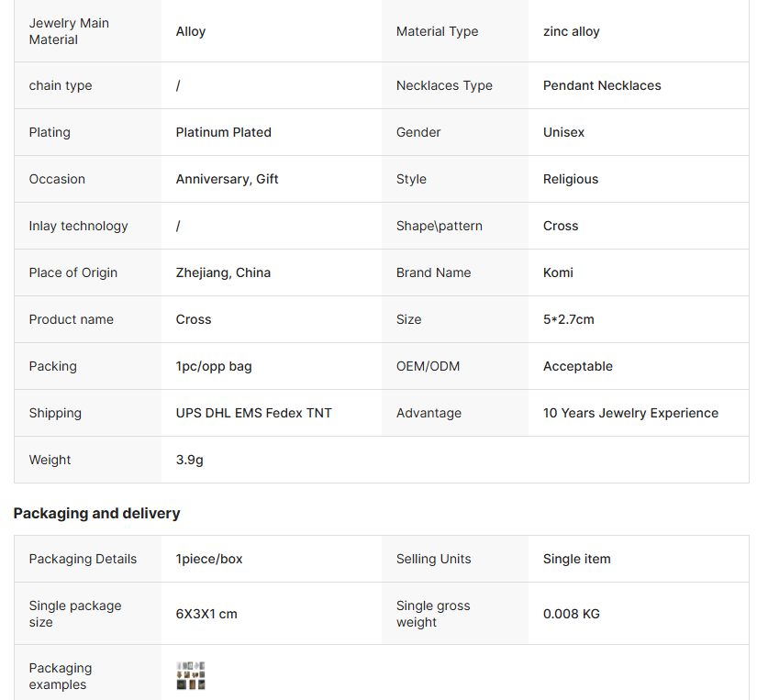Select the 'Anniversary, Gift' occasion value

click(x=227, y=179)
